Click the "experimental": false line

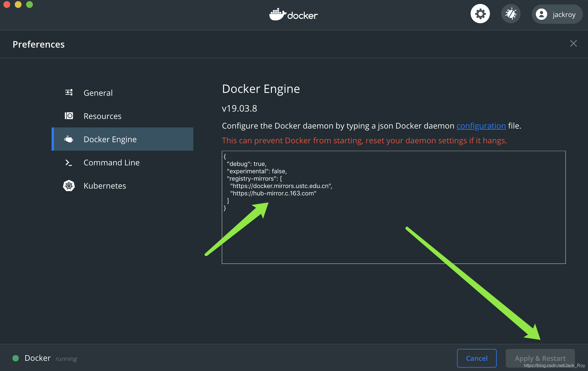pyautogui.click(x=257, y=171)
